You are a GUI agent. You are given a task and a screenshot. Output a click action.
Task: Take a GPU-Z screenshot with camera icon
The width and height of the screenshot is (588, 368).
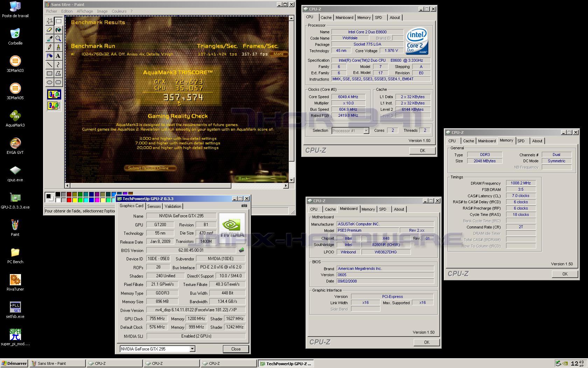[244, 206]
